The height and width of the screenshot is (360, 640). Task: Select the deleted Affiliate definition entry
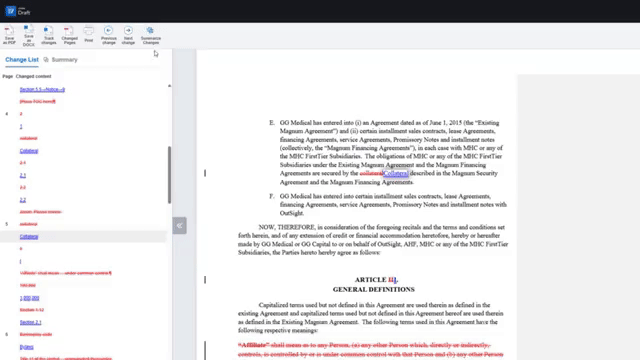click(x=66, y=273)
